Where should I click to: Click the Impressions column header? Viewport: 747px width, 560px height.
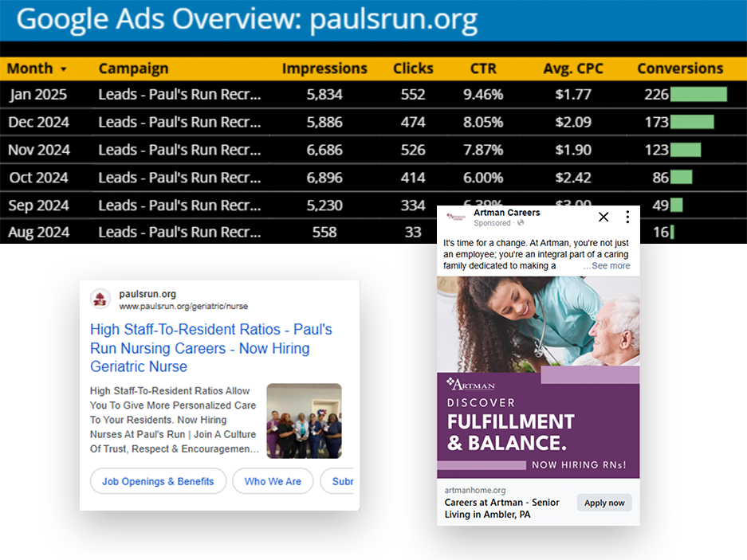coord(324,69)
